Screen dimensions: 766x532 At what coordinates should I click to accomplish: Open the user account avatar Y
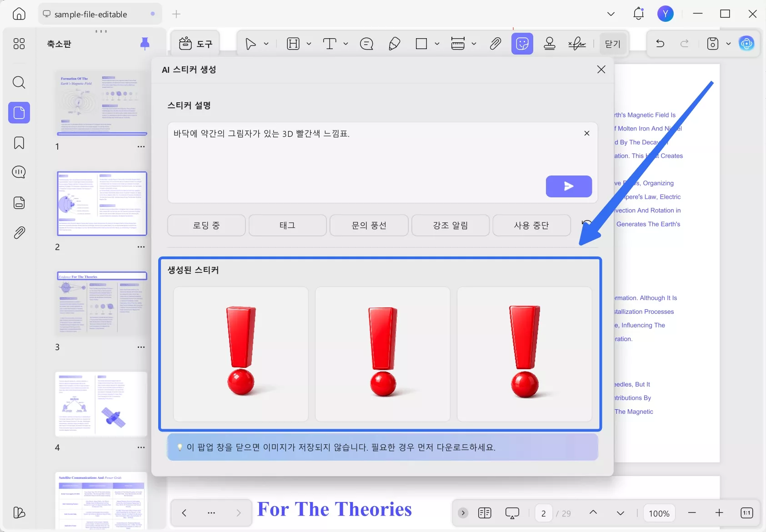[x=666, y=14]
